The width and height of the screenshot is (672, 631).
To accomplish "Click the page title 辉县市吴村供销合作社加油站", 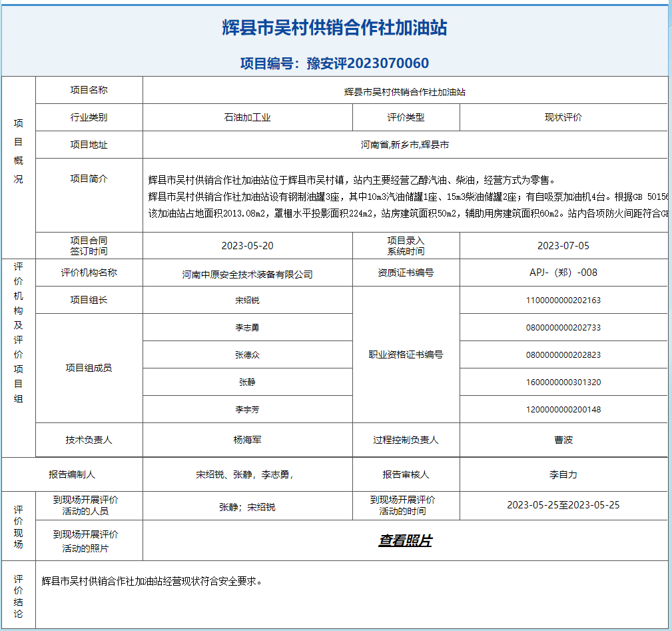I will (335, 28).
